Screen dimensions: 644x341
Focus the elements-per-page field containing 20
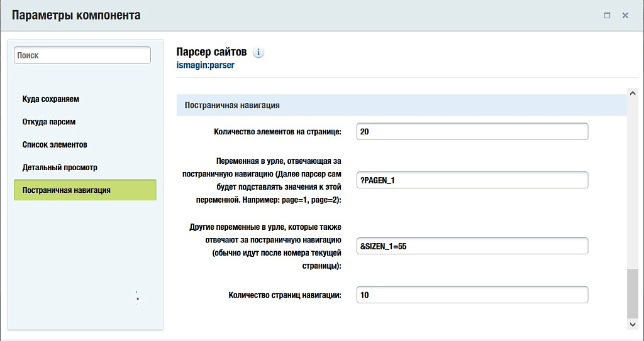point(472,132)
